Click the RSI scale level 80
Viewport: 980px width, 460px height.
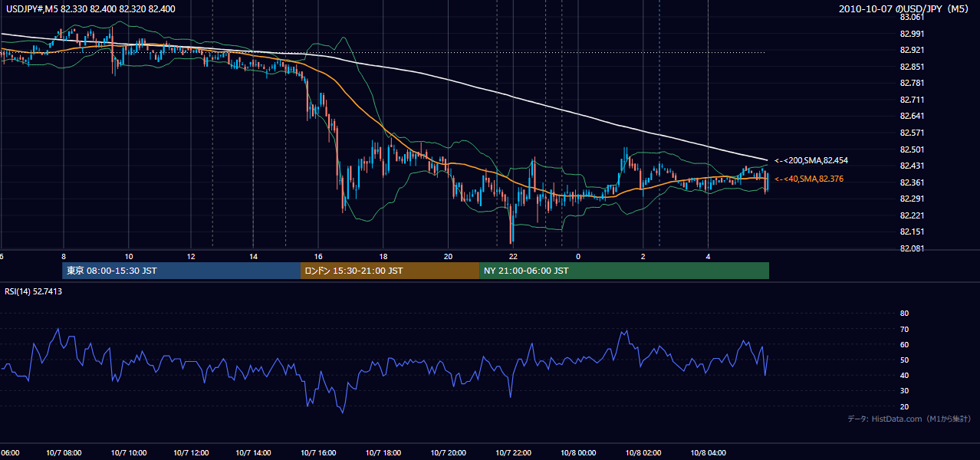[x=904, y=314]
